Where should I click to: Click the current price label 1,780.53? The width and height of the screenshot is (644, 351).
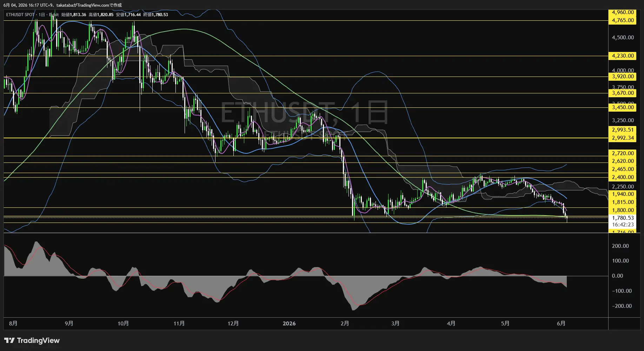623,218
